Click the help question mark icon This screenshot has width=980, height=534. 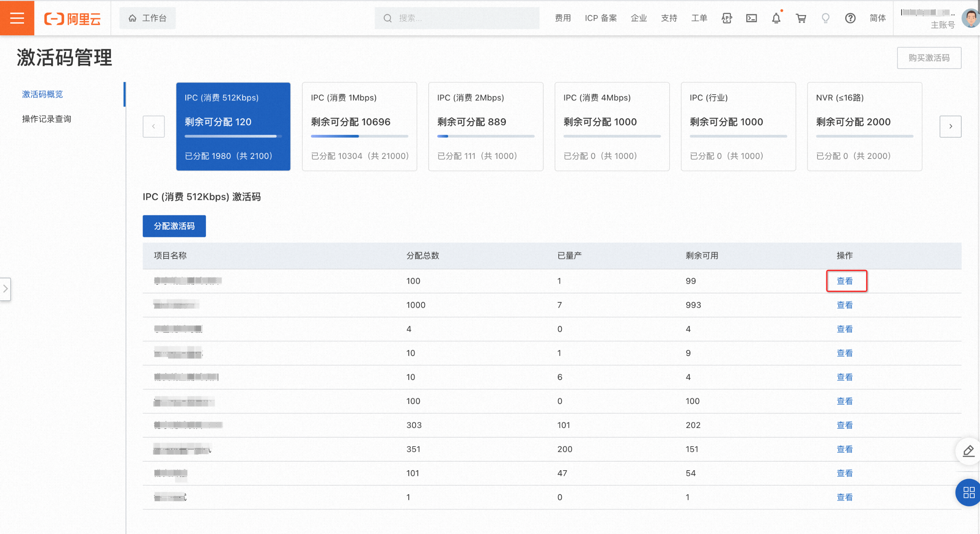pos(850,18)
